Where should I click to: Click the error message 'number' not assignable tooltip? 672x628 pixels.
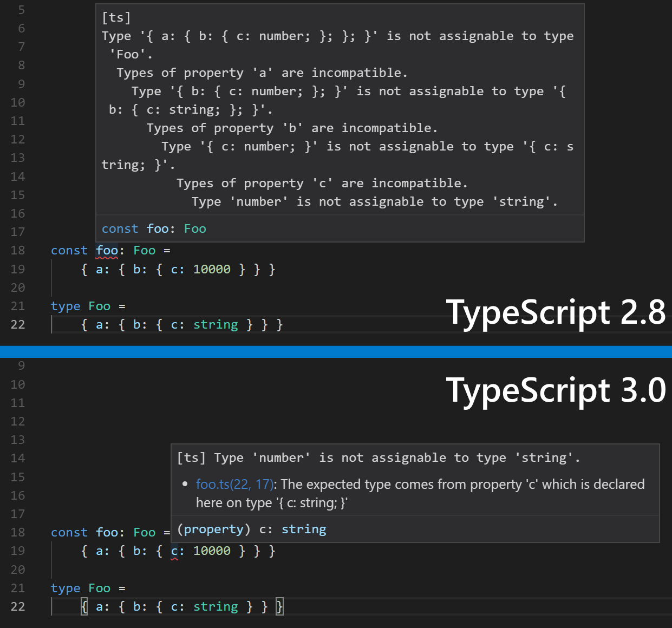tap(379, 457)
